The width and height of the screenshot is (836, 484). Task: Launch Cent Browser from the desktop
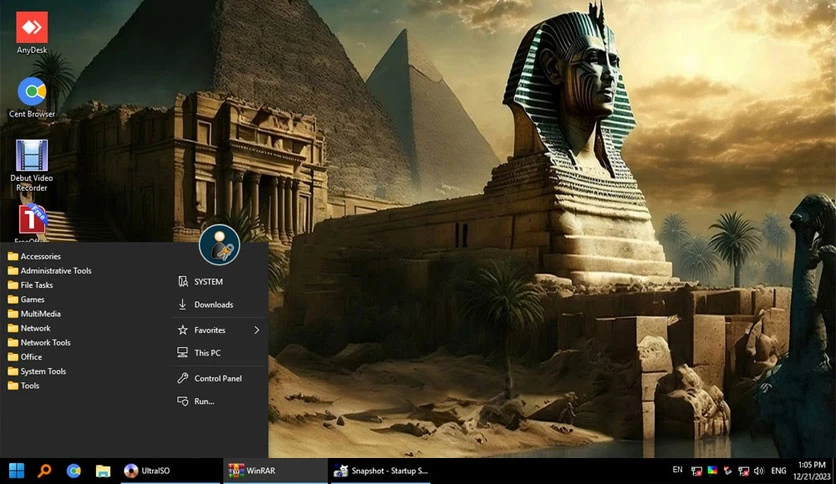(x=32, y=92)
